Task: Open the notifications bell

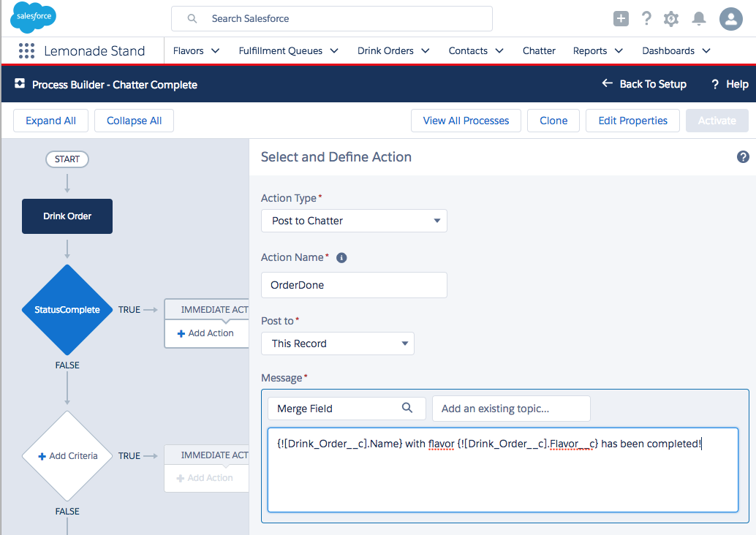Action: point(699,19)
